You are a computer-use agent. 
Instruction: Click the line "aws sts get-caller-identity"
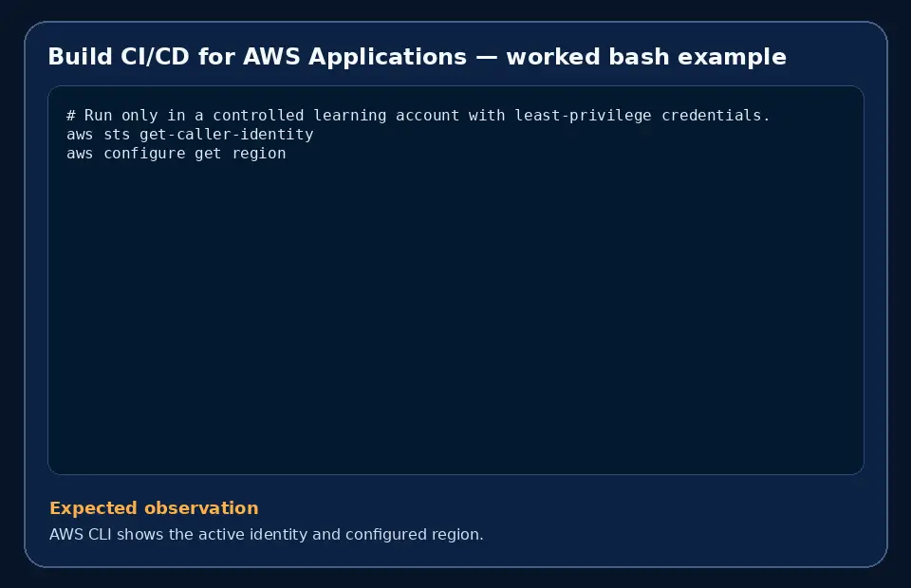tap(190, 135)
